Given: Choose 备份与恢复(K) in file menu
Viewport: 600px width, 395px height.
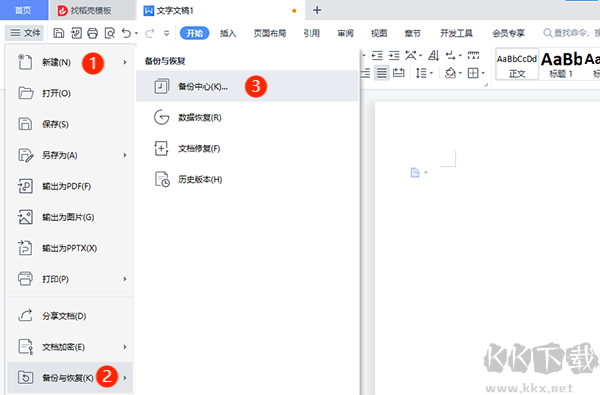Looking at the screenshot, I should [x=70, y=378].
